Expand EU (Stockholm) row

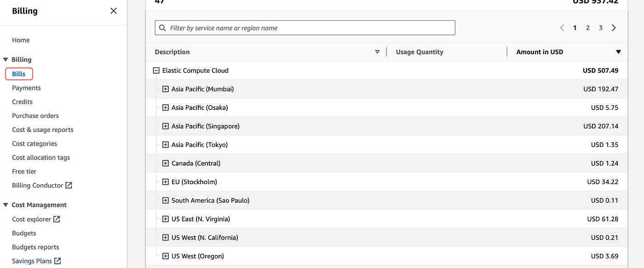coord(166,182)
